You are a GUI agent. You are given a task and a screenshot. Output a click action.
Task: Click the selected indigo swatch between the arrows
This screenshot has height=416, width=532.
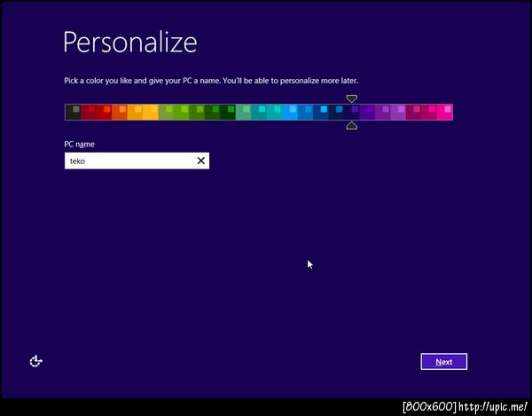(352, 112)
